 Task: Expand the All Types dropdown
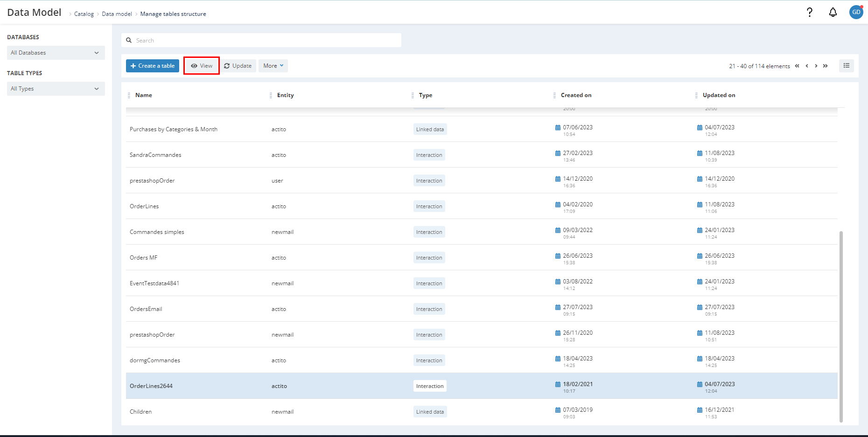point(56,89)
